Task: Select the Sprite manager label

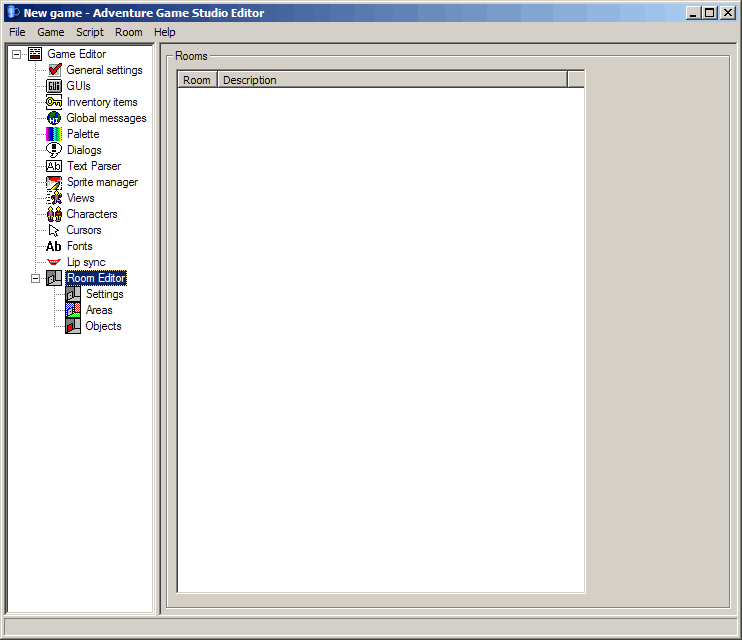Action: coord(102,182)
